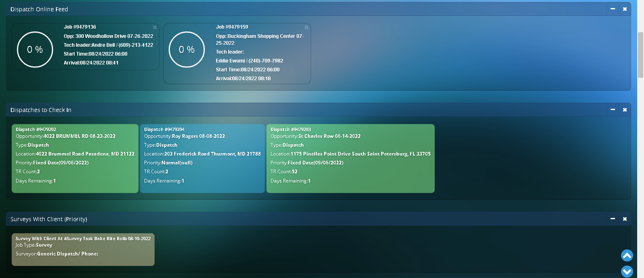Click Priority Fixed Date in Dispatch #9479203

(x=307, y=163)
